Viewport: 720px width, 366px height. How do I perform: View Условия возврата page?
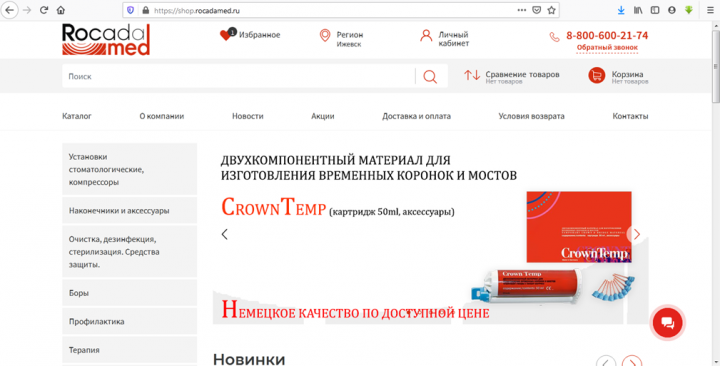[531, 116]
